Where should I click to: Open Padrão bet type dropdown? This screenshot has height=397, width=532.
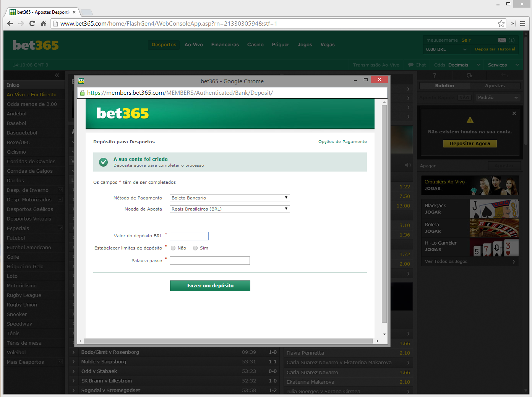click(x=498, y=97)
